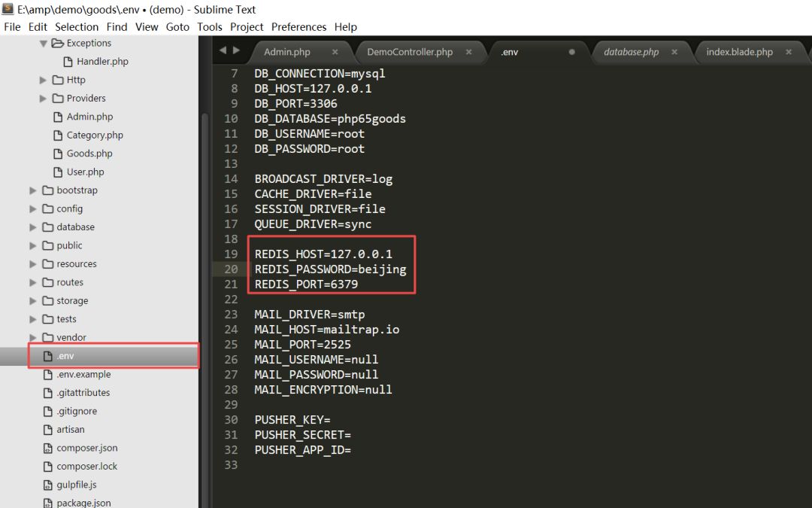Image resolution: width=812 pixels, height=508 pixels.
Task: Open the Selection menu
Action: [77, 26]
